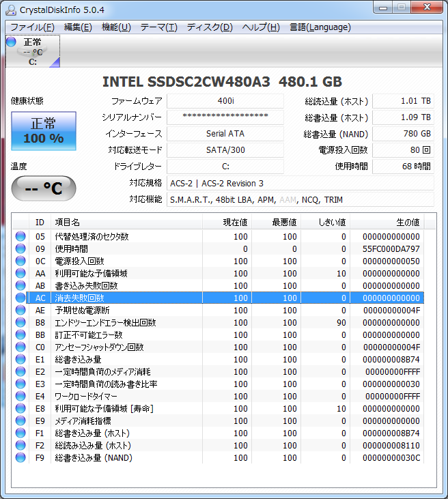Open the ヘルプ(H) menu
The image size is (448, 499).
tap(261, 27)
